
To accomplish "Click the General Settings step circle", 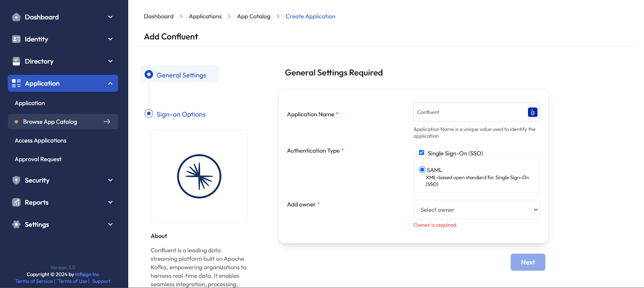I will coord(149,74).
